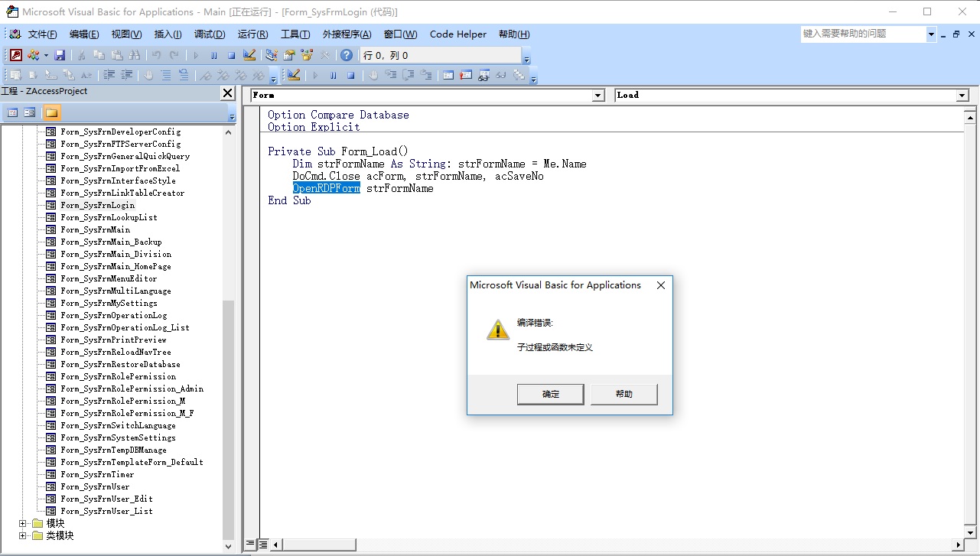Click the Copy toolbar icon
Viewport: 980px width, 556px height.
tap(99, 55)
